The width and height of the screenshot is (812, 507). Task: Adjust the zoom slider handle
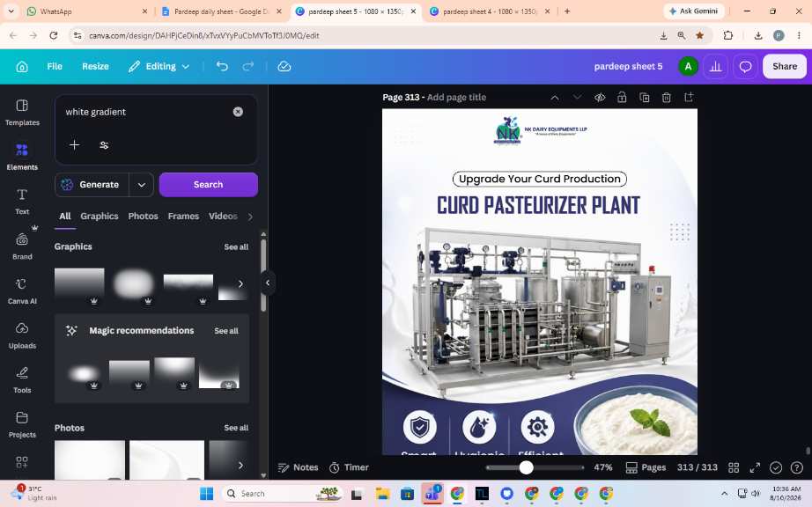tap(526, 467)
